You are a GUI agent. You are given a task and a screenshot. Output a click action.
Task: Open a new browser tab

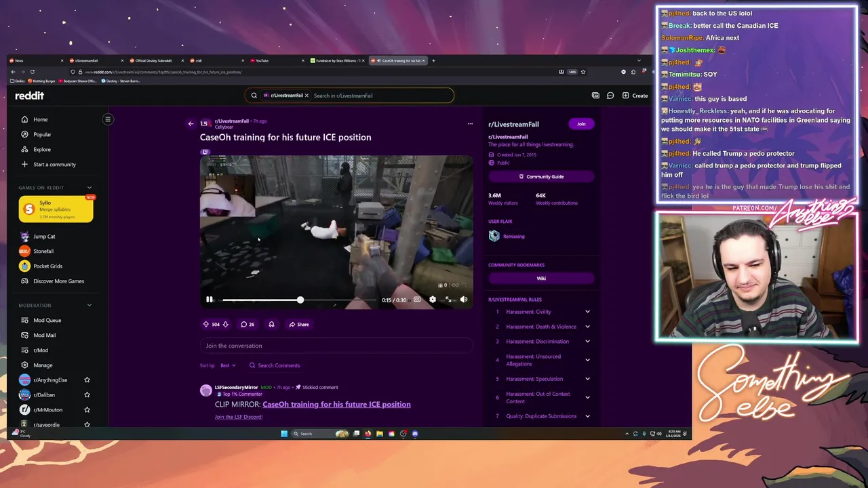pyautogui.click(x=434, y=60)
